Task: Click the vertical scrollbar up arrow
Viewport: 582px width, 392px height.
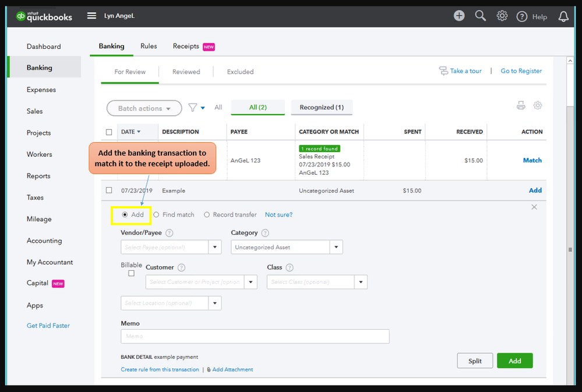Action: [x=570, y=61]
